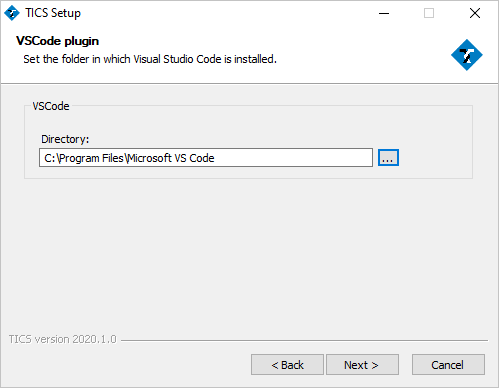Click the greyed-out maximize button
The width and height of the screenshot is (499, 388).
pyautogui.click(x=429, y=13)
